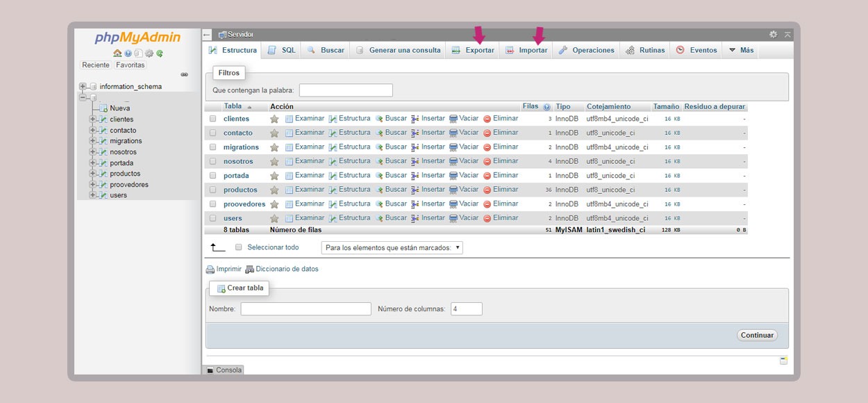Focus the Número de columnas field
Screen dimensions: 868x403
pyautogui.click(x=467, y=309)
